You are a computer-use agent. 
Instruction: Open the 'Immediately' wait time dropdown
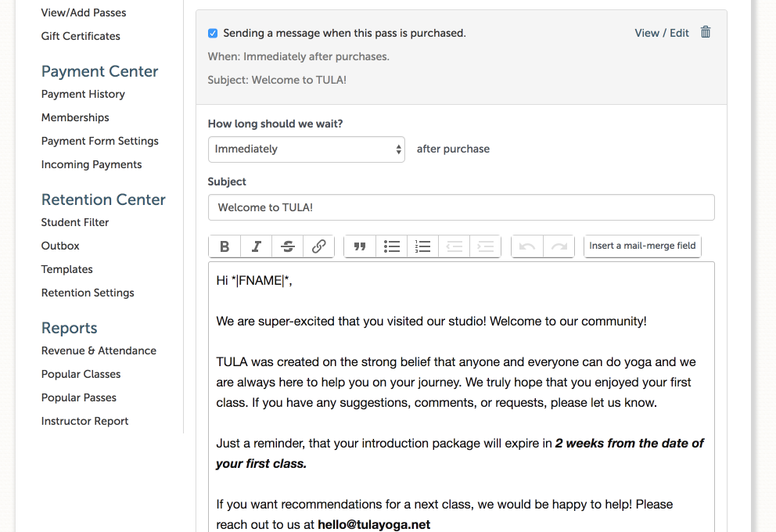(x=307, y=149)
